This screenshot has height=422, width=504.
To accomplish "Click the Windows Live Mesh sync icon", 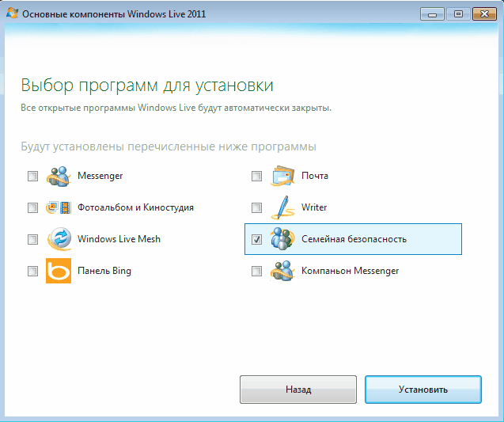I will (59, 239).
